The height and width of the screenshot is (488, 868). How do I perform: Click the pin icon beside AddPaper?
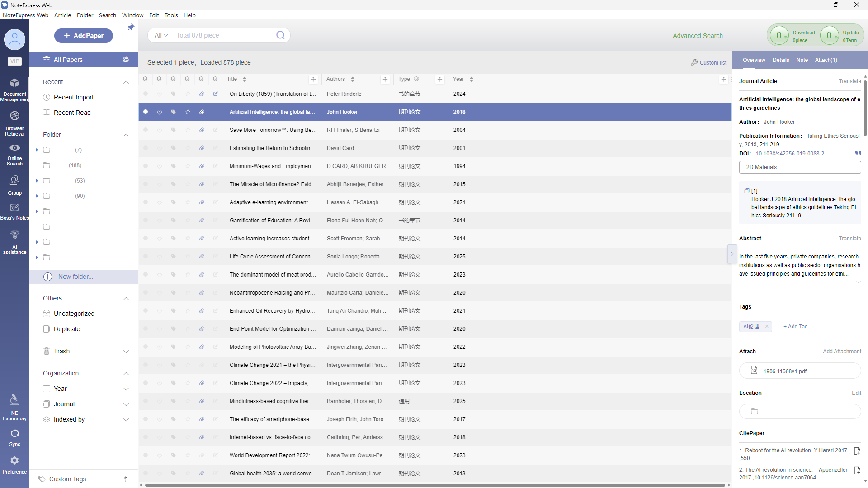(131, 28)
